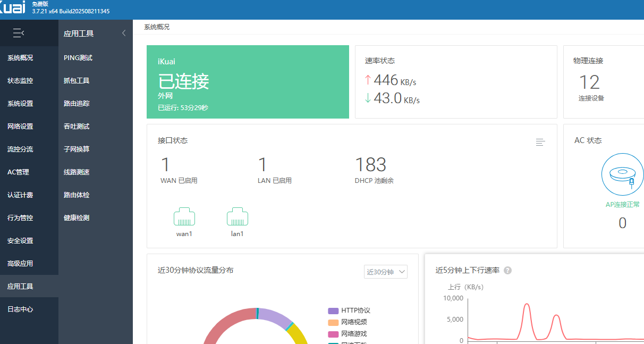Select the lan1 port icon
This screenshot has height=344, width=644.
[237, 216]
